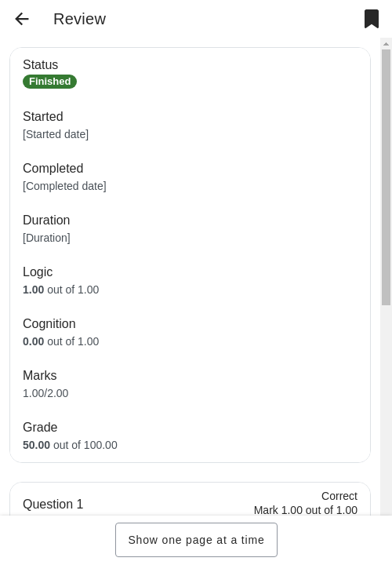Go back using the left arrow icon
Viewport: 392px width, 565px height.
pos(22,19)
